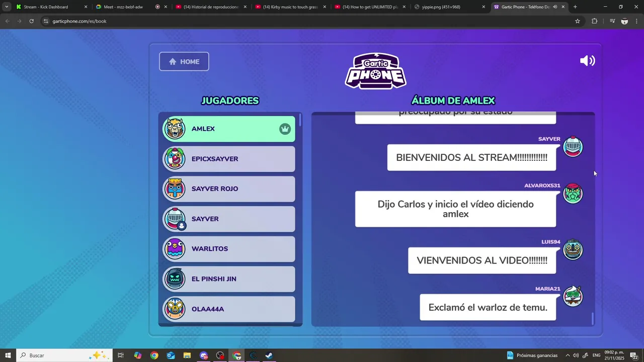Expand hidden system tray icons chevron
The height and width of the screenshot is (362, 644).
pos(568,355)
